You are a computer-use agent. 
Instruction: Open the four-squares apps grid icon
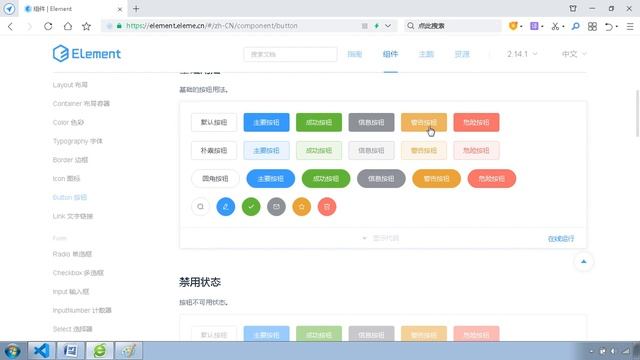592,26
